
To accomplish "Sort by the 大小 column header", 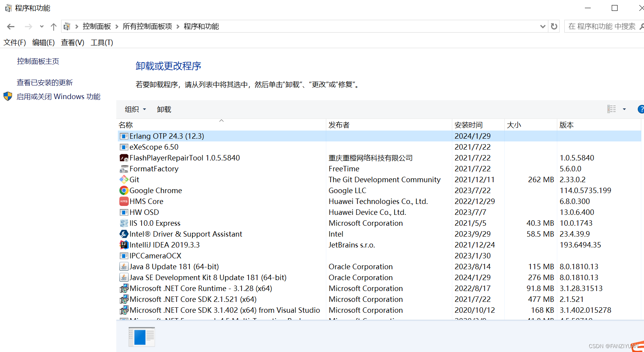I will [x=531, y=125].
